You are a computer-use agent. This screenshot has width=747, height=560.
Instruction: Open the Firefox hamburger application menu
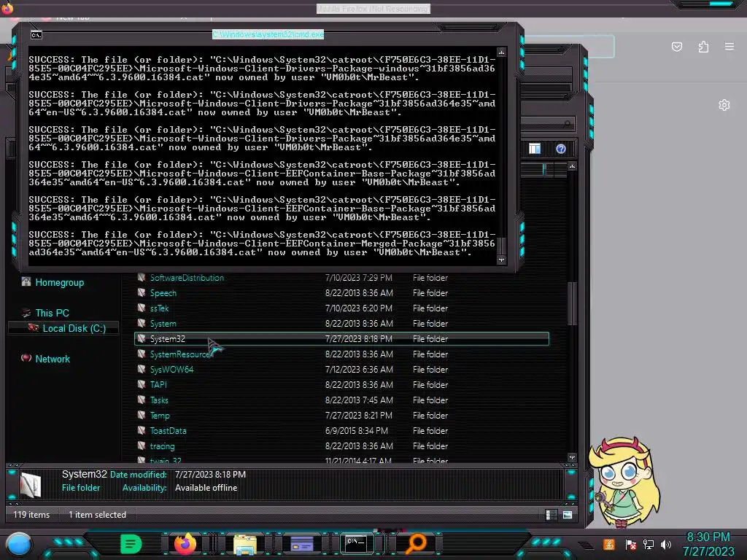[729, 47]
